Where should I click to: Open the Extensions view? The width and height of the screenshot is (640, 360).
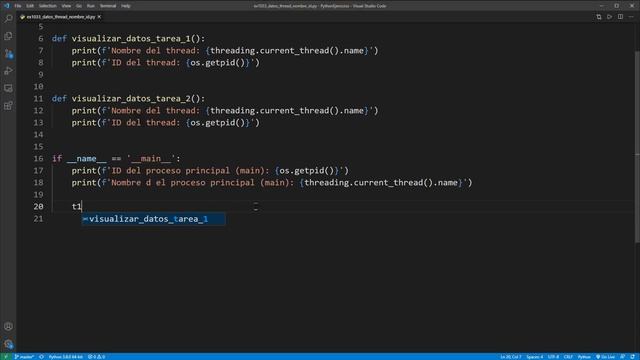8,106
